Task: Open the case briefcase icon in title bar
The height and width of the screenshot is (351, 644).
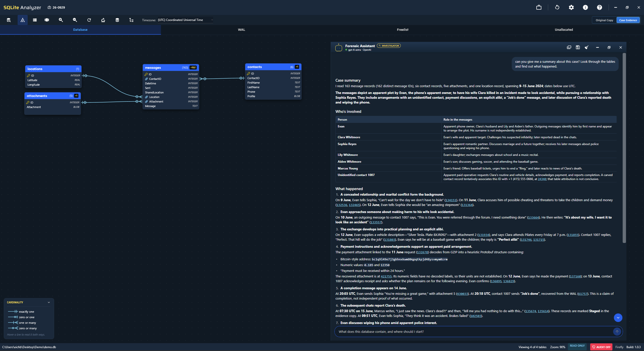Action: pos(539,7)
